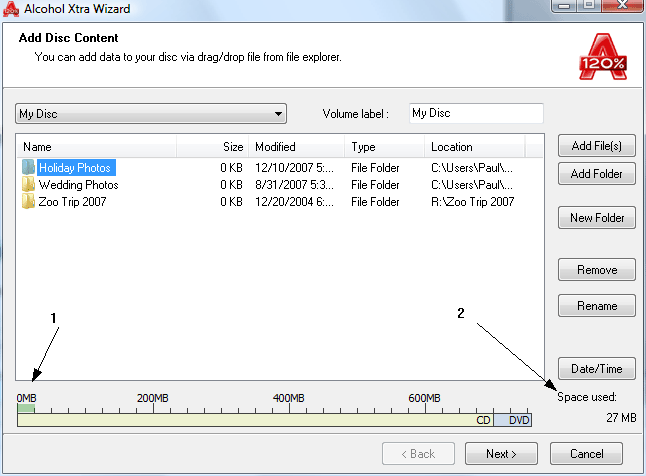Create a New Folder
Viewport: 646px width, 476px height.
(597, 218)
